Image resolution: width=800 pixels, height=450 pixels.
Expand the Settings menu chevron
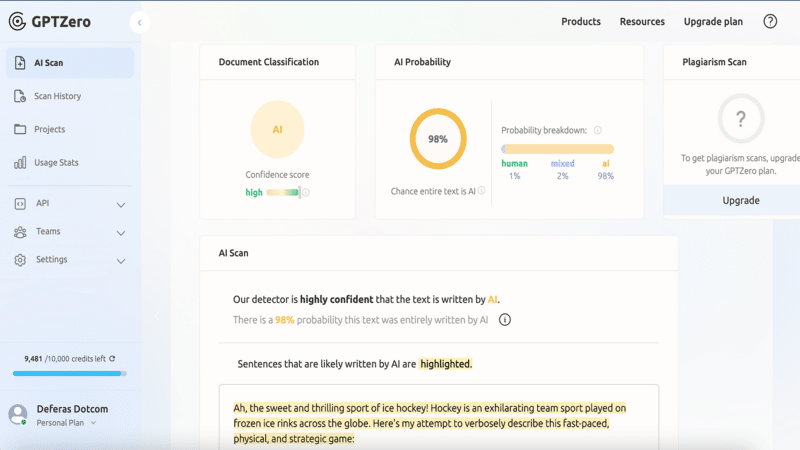point(121,261)
